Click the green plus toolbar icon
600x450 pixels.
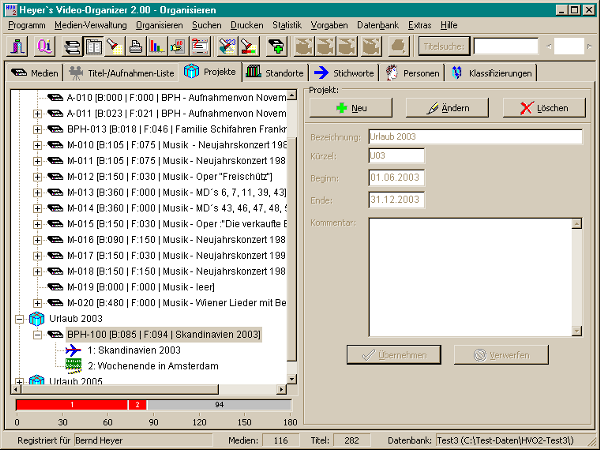click(x=276, y=46)
